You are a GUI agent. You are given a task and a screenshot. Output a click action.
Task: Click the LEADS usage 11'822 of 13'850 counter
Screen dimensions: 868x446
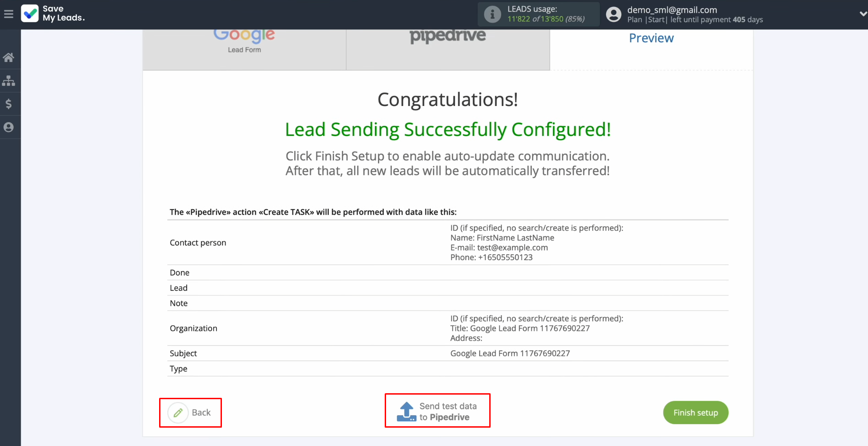pos(546,19)
